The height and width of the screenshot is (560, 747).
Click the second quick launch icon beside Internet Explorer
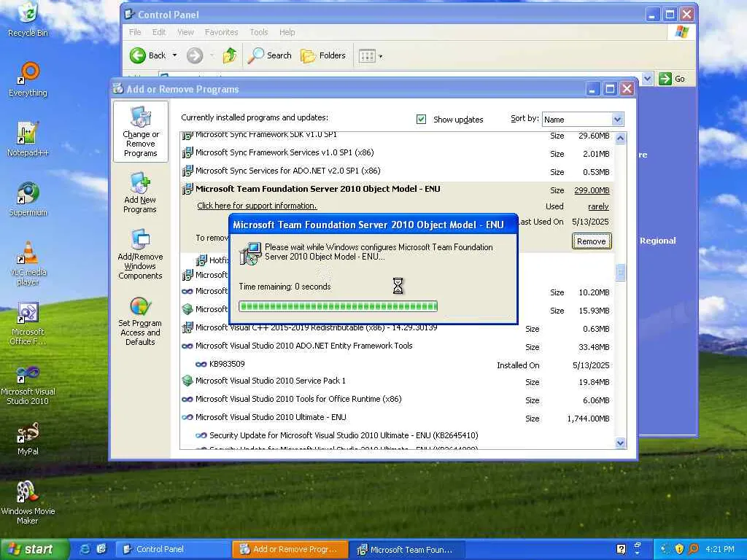click(x=101, y=549)
